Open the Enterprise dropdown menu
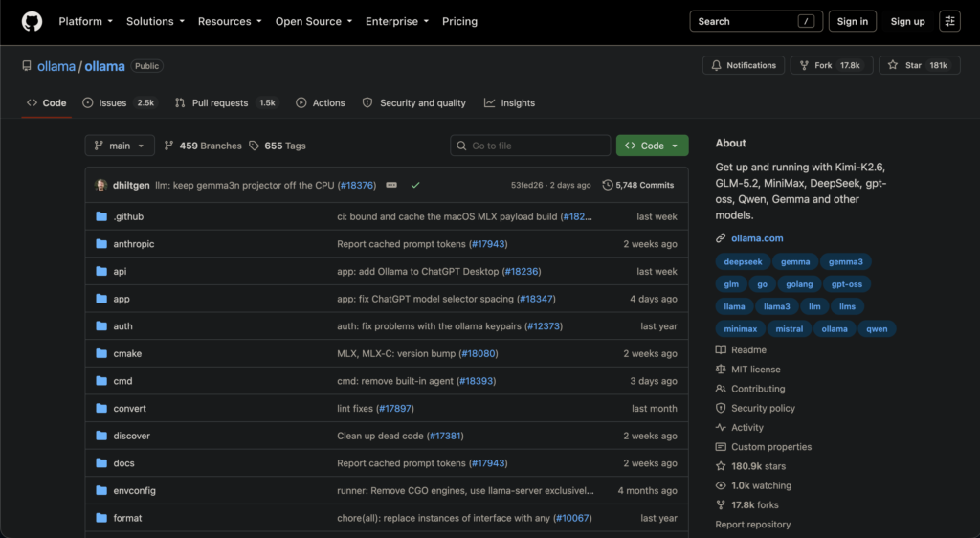 (x=397, y=21)
